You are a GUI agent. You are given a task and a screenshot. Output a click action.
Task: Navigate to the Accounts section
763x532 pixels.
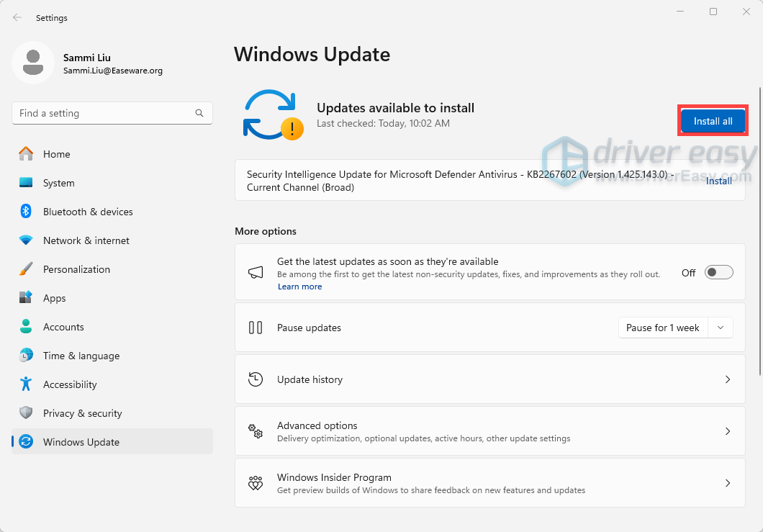coord(63,327)
